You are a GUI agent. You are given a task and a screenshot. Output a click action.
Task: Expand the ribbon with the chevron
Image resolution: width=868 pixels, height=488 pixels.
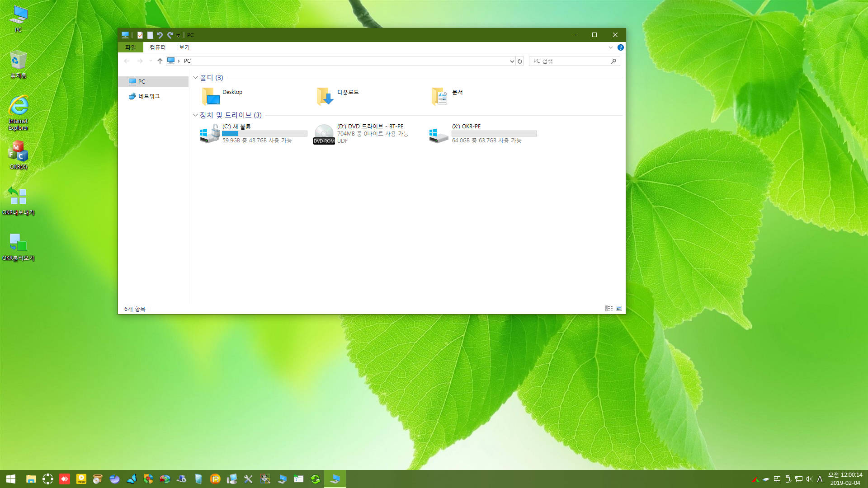(x=610, y=47)
